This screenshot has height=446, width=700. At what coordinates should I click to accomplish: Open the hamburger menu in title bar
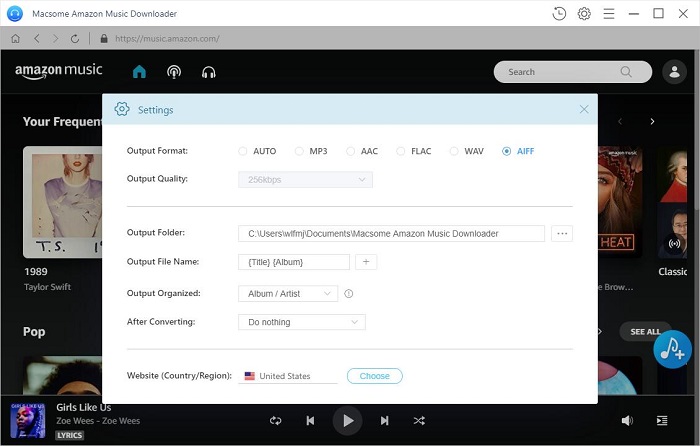pyautogui.click(x=609, y=14)
